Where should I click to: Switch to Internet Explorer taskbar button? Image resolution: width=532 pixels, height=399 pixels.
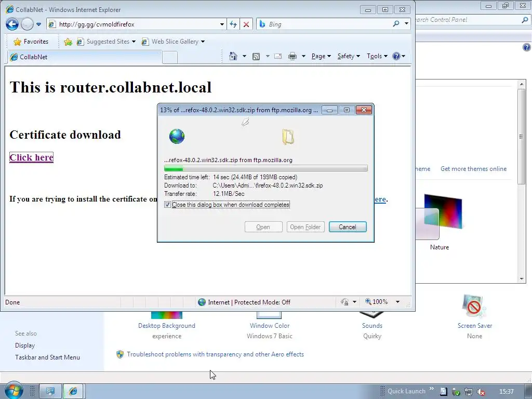[73, 391]
